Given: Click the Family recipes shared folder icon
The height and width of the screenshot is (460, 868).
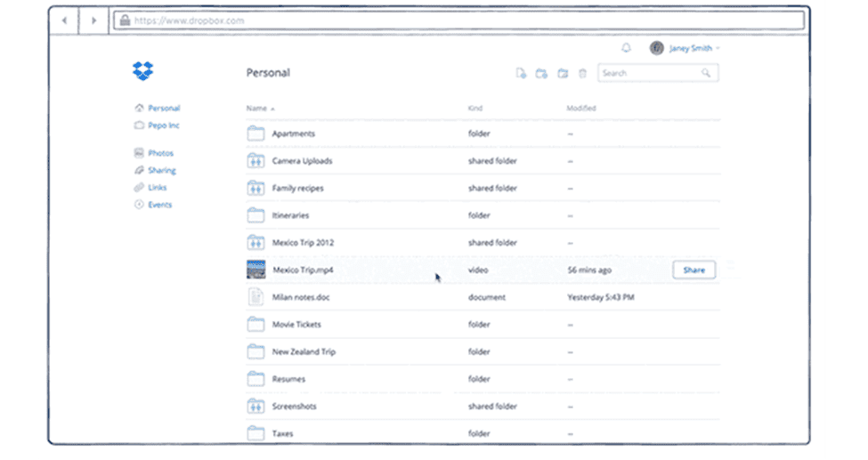Looking at the screenshot, I should click(x=256, y=188).
